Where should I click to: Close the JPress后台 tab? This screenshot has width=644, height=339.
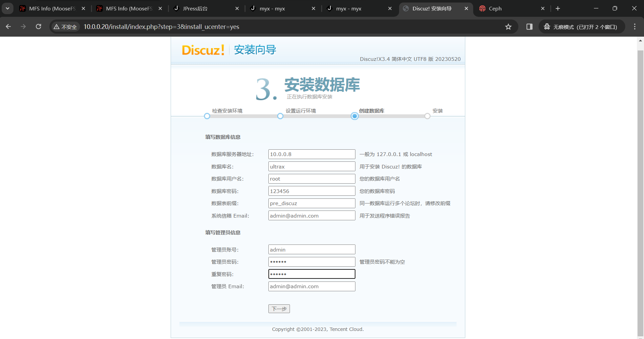[x=237, y=8]
